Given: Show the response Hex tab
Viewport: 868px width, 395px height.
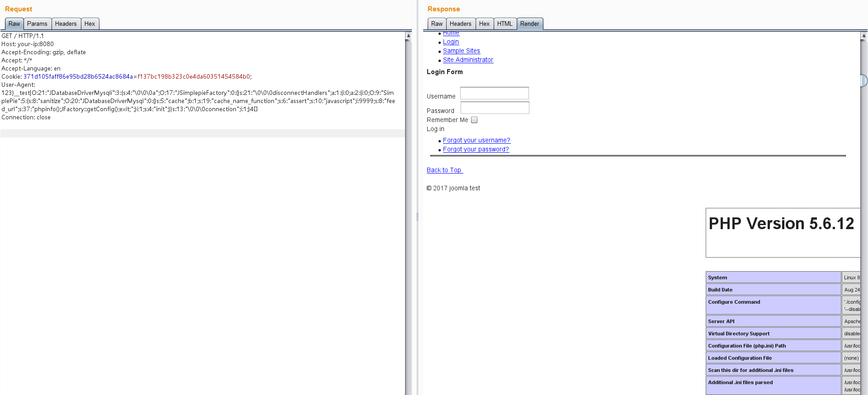Looking at the screenshot, I should pos(484,24).
